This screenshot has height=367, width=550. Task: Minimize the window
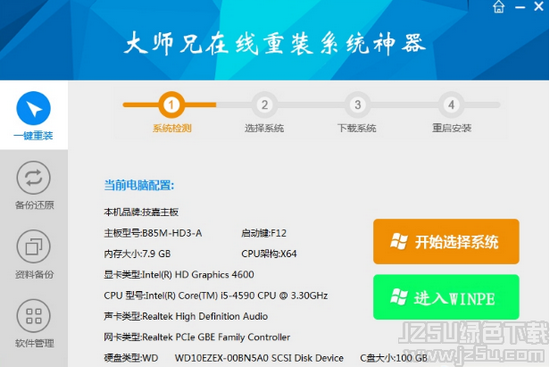click(520, 7)
